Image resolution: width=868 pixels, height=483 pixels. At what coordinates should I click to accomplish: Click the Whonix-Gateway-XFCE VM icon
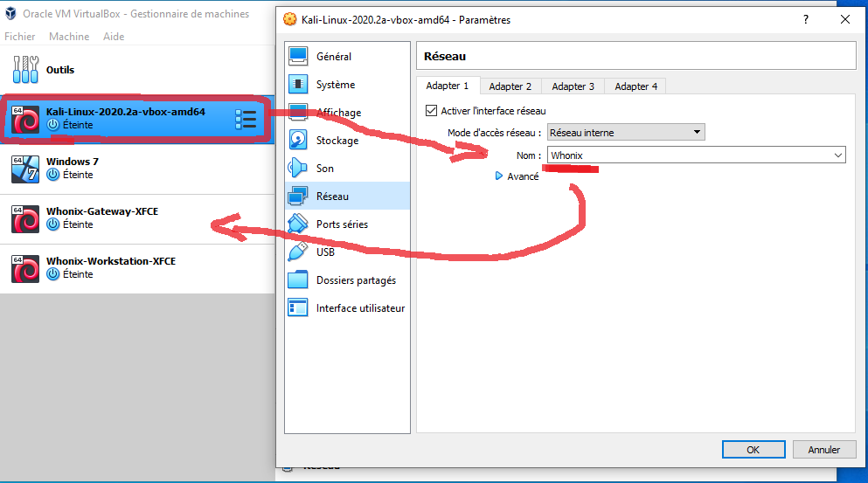coord(25,218)
